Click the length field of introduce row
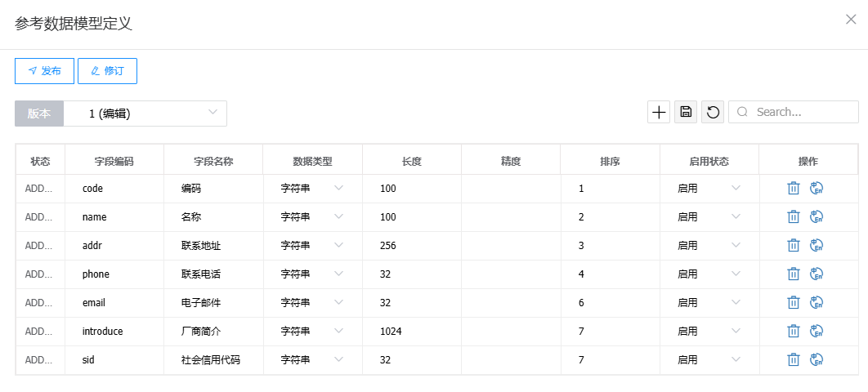 pos(411,332)
